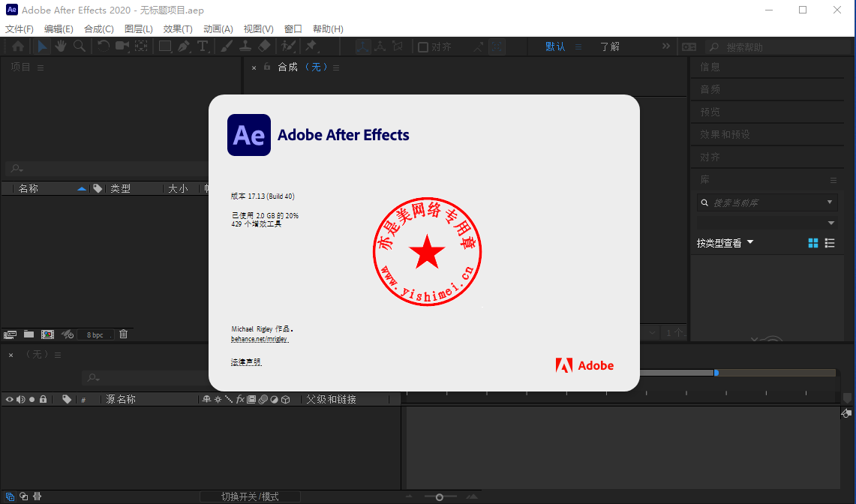The width and height of the screenshot is (856, 504).
Task: Open the 文件(F) menu
Action: coord(20,29)
